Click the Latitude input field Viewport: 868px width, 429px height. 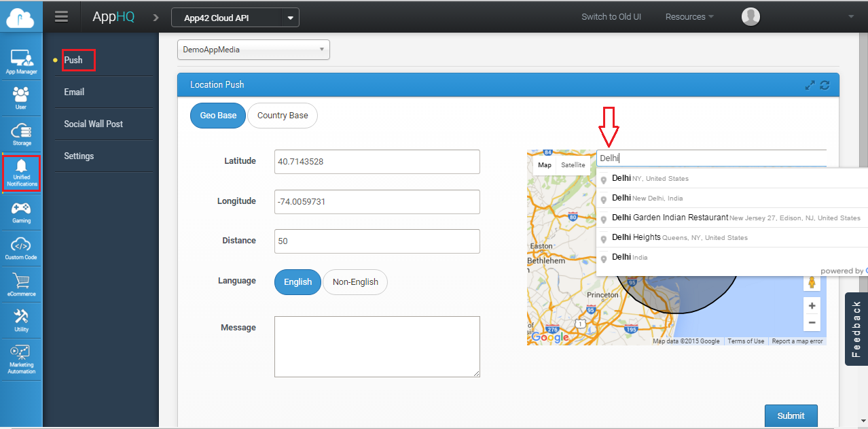(x=377, y=162)
